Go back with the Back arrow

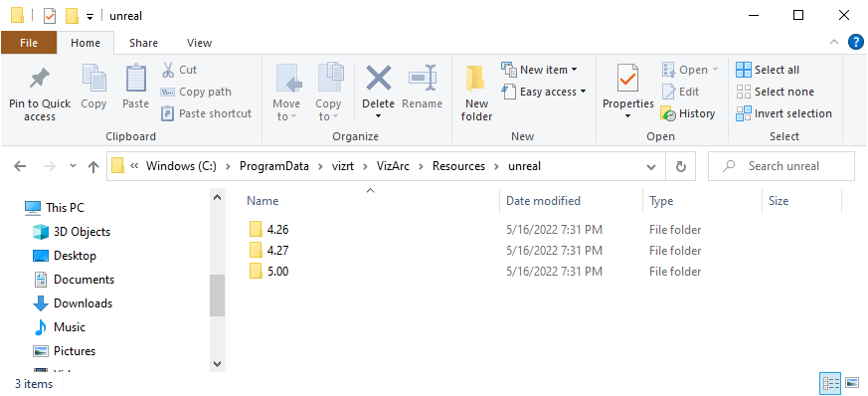click(20, 166)
